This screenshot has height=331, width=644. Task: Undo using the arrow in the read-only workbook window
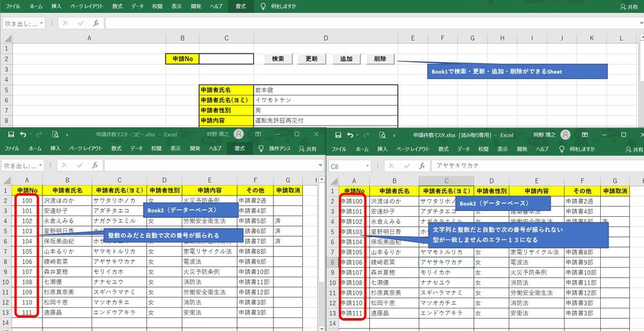click(x=349, y=134)
